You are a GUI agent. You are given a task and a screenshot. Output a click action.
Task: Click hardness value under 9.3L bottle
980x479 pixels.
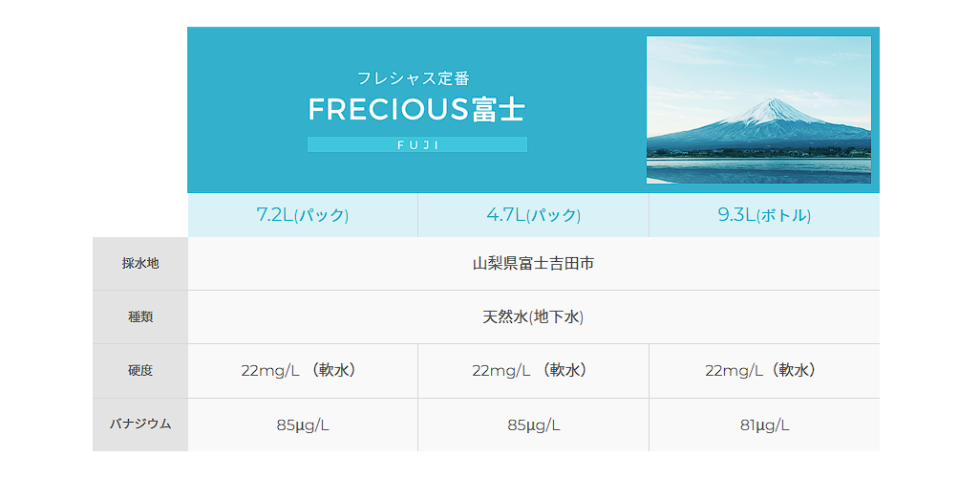(x=764, y=371)
